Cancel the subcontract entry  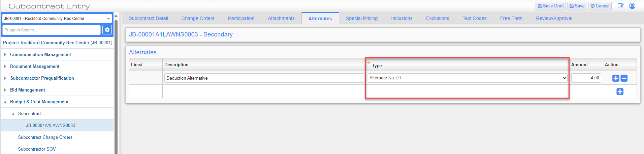pyautogui.click(x=600, y=6)
